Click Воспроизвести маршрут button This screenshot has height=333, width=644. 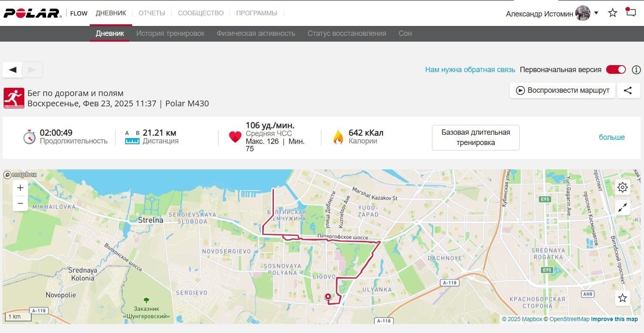coord(562,90)
